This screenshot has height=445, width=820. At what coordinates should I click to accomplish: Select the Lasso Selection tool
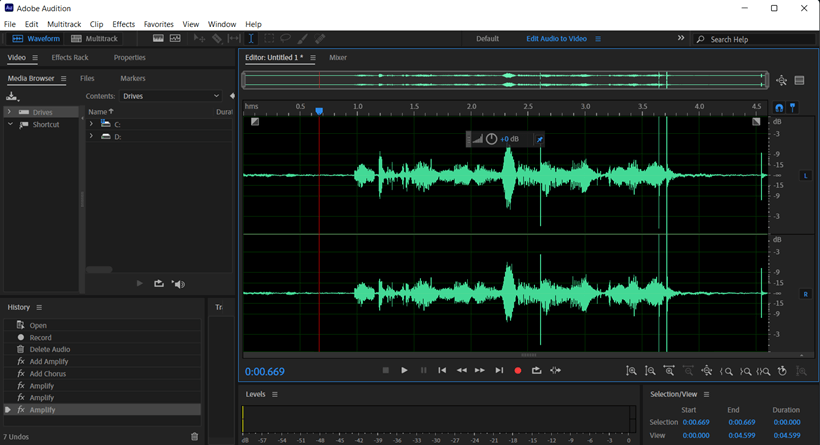[x=286, y=39]
